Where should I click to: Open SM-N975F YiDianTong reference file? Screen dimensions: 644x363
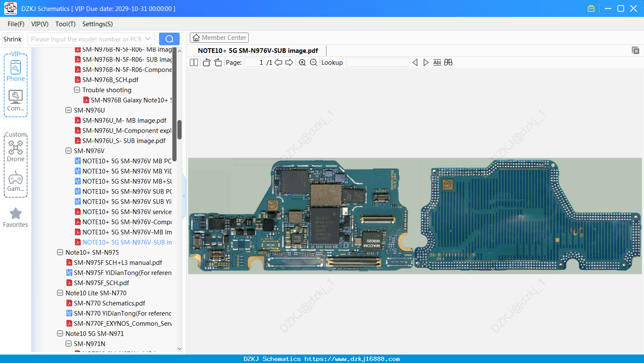pyautogui.click(x=123, y=273)
